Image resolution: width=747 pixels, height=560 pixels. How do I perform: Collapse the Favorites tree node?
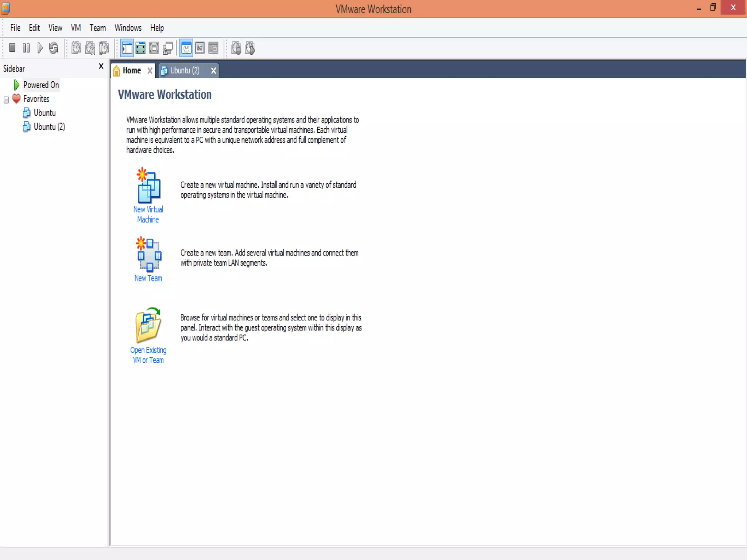tap(6, 100)
